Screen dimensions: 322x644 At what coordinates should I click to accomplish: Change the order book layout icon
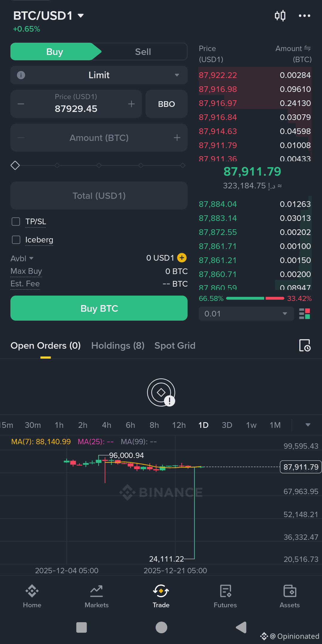click(304, 314)
